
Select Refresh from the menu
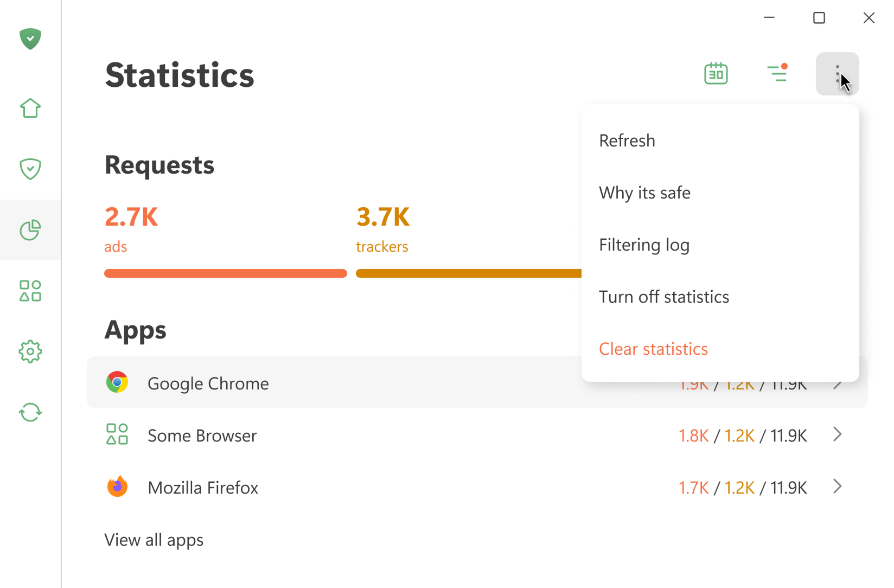pos(627,140)
